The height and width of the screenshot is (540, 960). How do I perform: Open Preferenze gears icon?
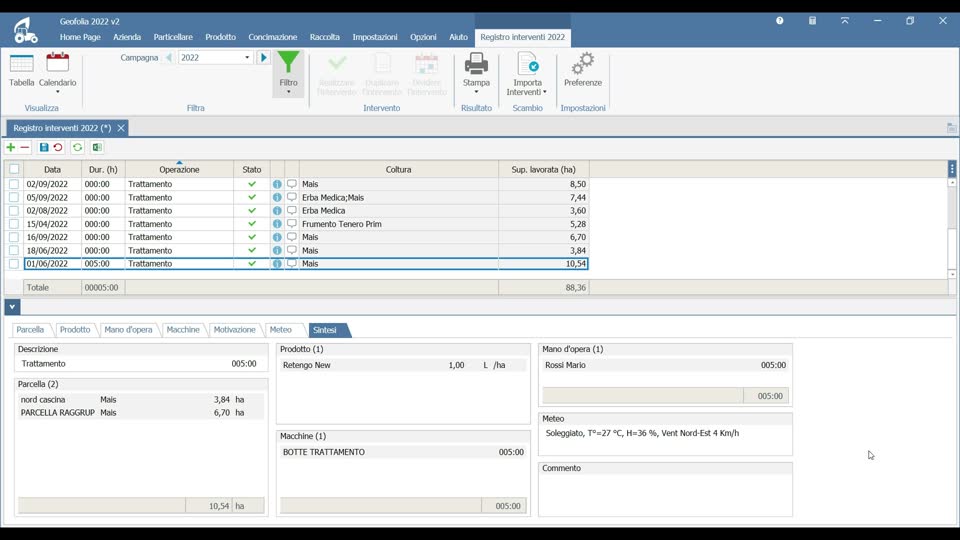(x=583, y=63)
